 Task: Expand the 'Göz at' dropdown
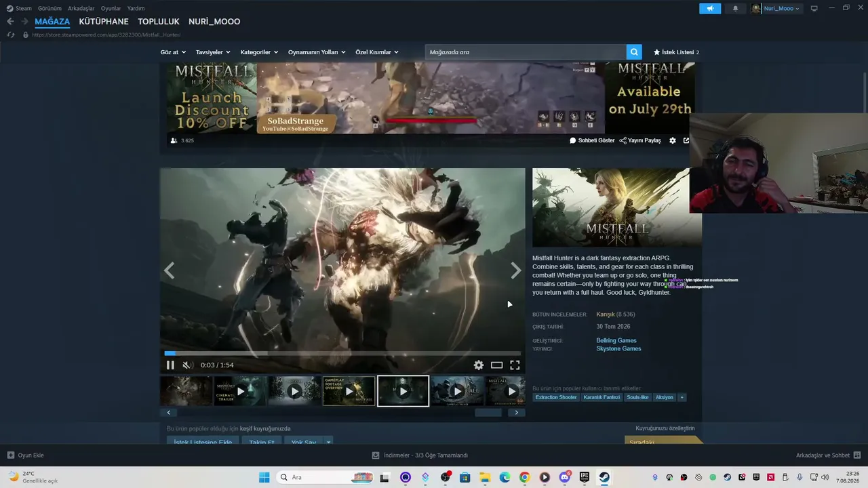click(x=173, y=52)
